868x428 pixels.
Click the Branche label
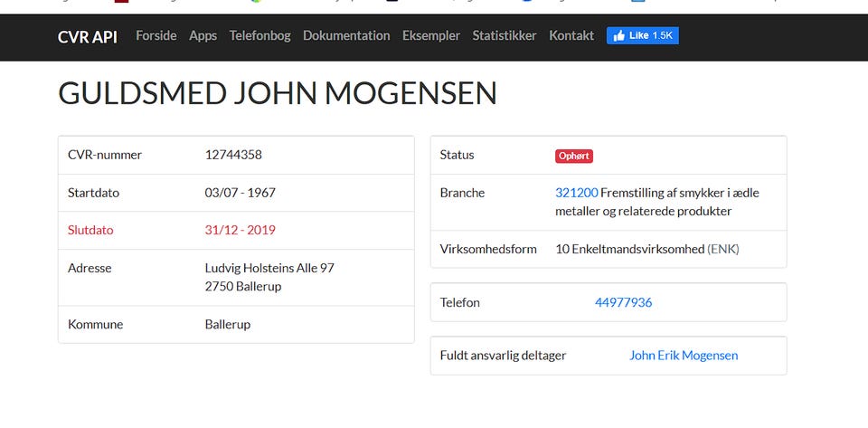click(462, 193)
